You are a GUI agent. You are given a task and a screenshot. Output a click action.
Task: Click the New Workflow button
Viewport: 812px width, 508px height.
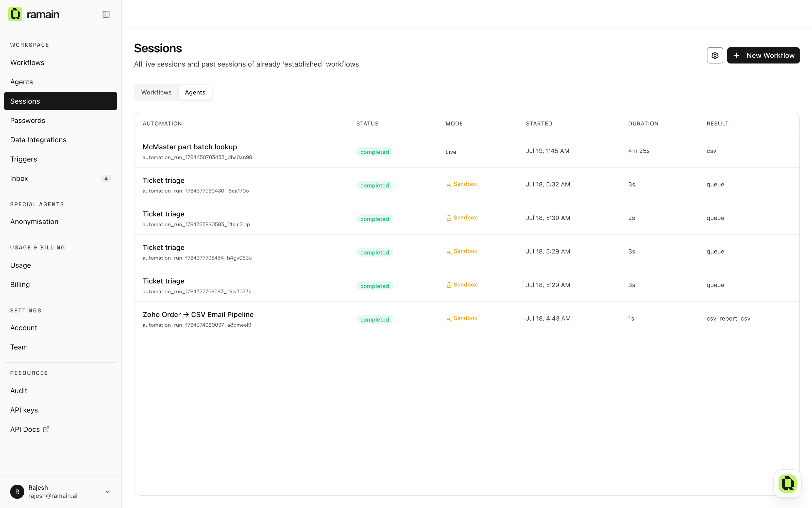click(763, 55)
